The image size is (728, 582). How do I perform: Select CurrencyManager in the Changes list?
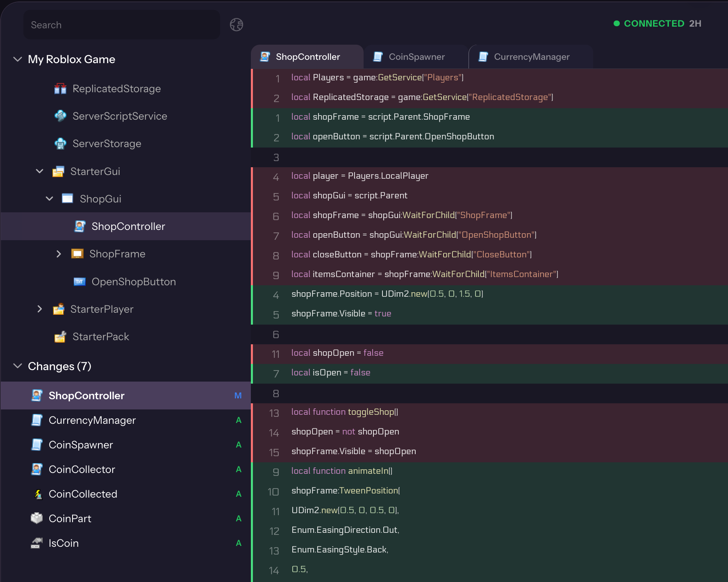tap(92, 420)
